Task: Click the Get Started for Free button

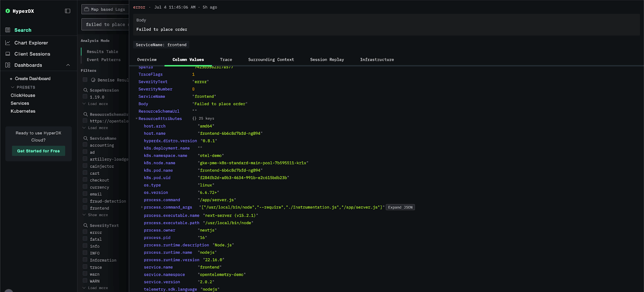Action: (38, 151)
